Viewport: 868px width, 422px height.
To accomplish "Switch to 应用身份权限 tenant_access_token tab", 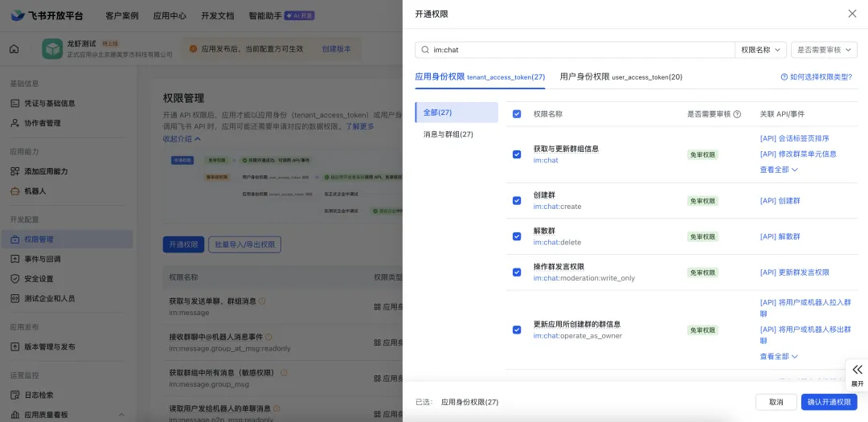I will click(x=480, y=77).
